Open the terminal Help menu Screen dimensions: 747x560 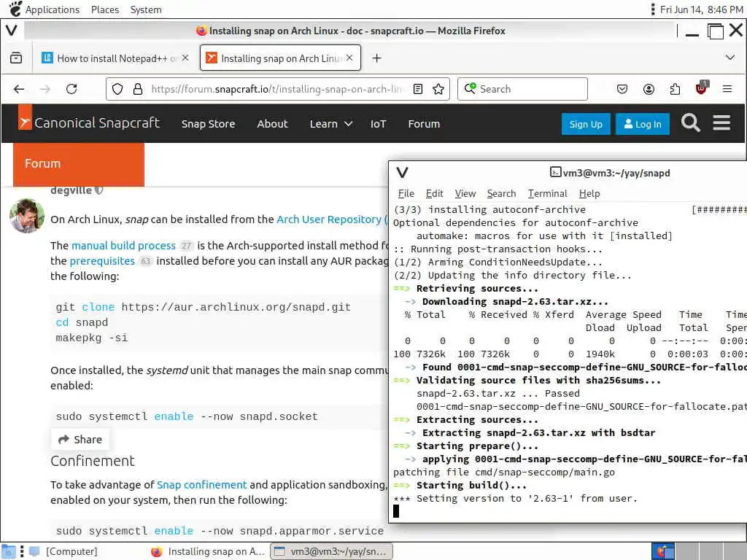click(x=589, y=193)
